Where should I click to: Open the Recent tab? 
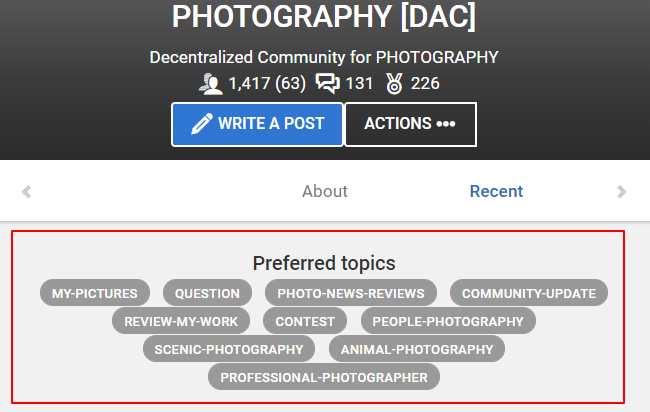tap(496, 191)
